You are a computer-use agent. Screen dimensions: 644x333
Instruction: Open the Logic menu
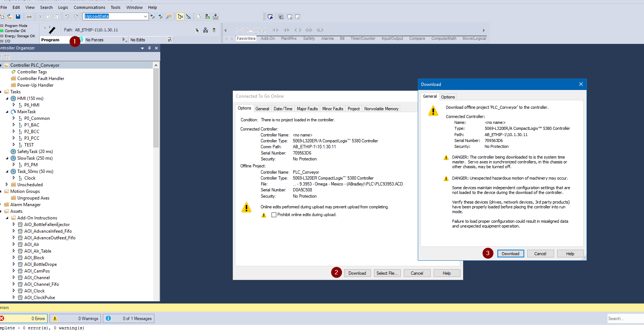(x=63, y=7)
